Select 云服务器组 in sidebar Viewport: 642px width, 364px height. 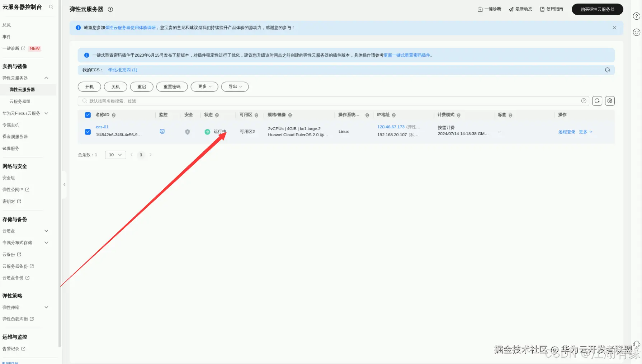20,101
